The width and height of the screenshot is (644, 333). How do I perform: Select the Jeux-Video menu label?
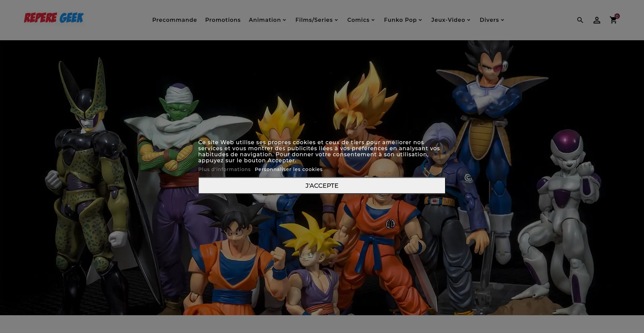click(x=448, y=20)
